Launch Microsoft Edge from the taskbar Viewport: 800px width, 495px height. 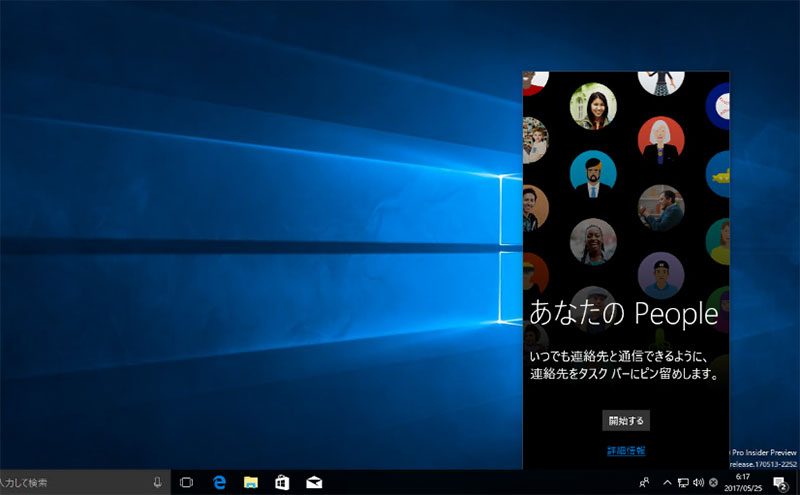coord(219,482)
